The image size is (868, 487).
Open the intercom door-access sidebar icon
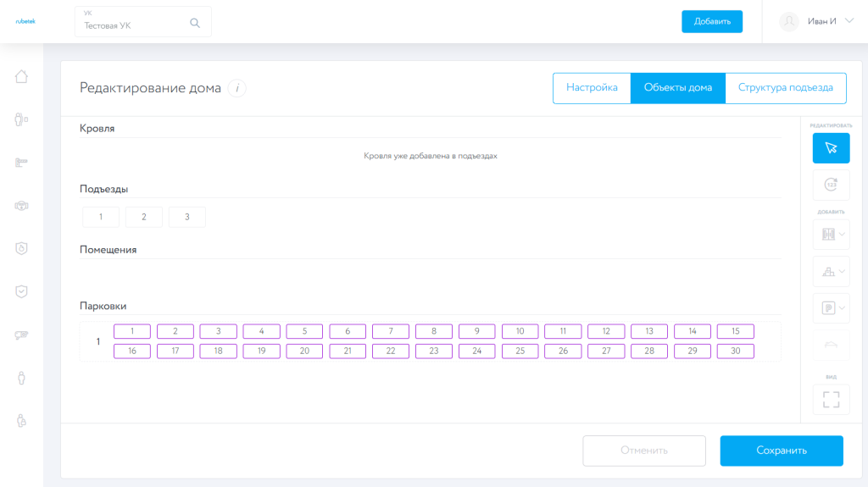pyautogui.click(x=21, y=119)
